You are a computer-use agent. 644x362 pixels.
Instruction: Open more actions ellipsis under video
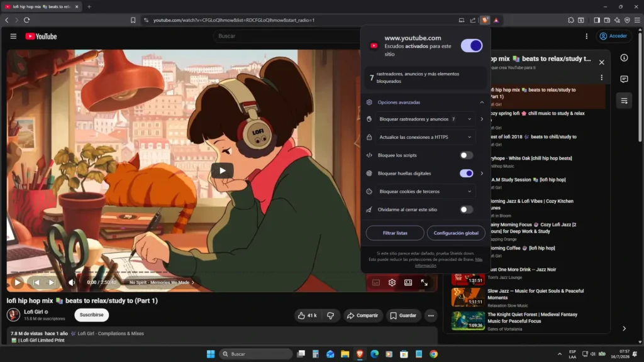pyautogui.click(x=430, y=315)
